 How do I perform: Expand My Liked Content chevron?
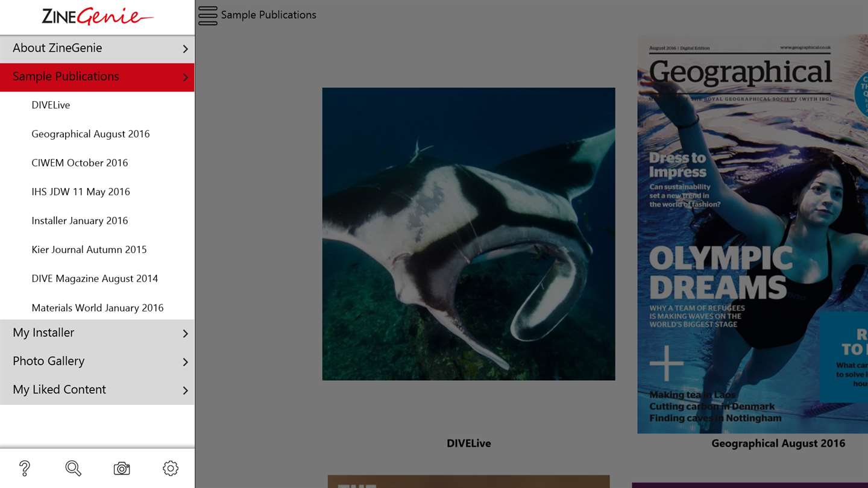click(x=185, y=390)
